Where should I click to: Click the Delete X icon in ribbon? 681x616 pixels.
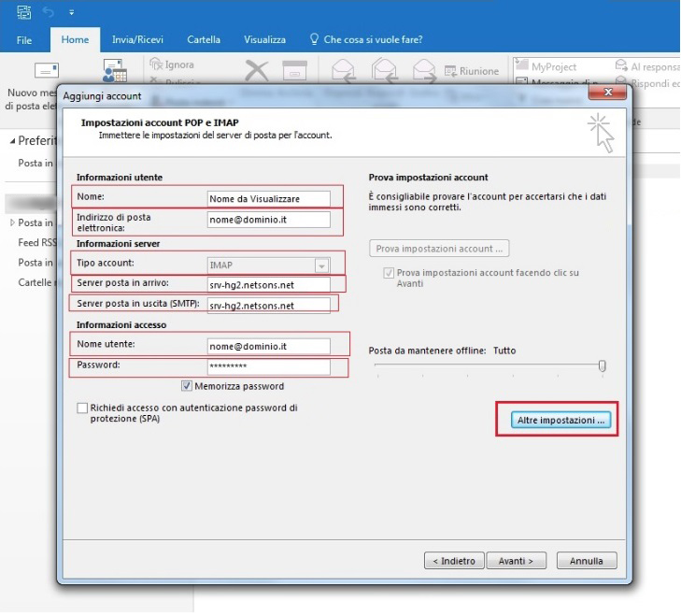(256, 71)
